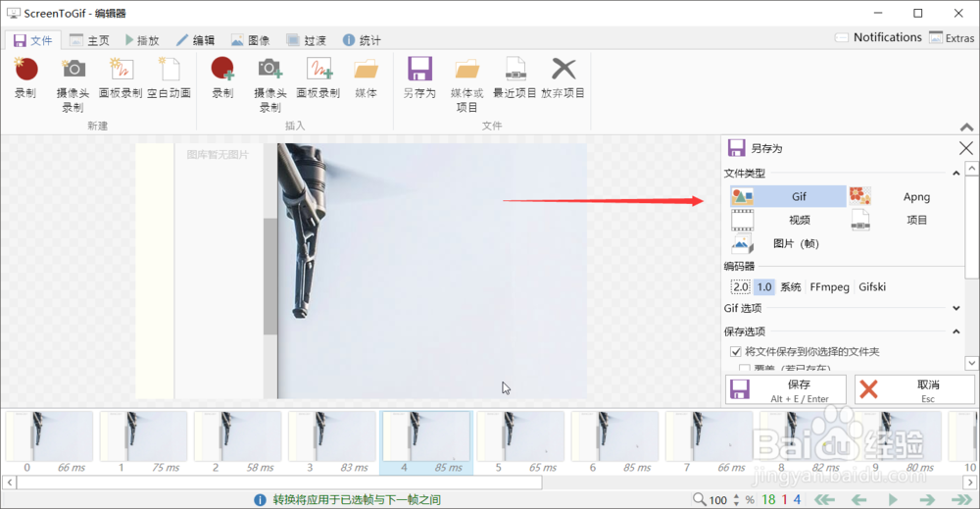Select frame 0 thumbnail
The height and width of the screenshot is (509, 980).
click(49, 436)
